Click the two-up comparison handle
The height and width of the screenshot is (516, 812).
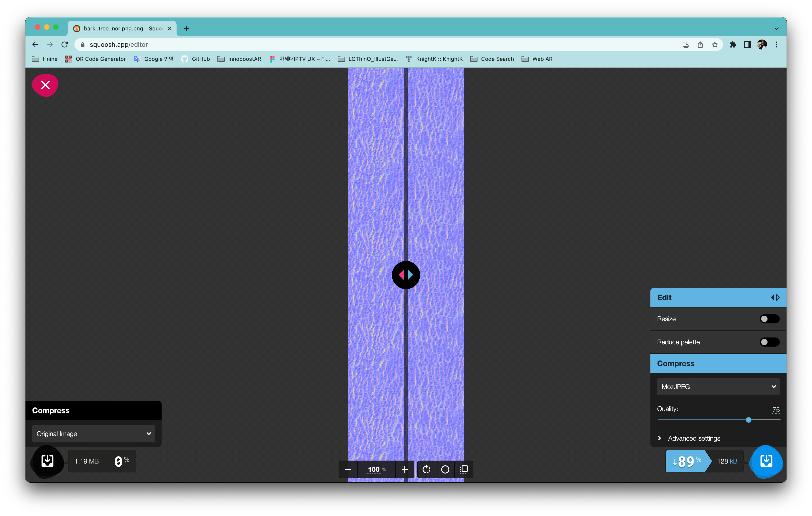pos(406,275)
